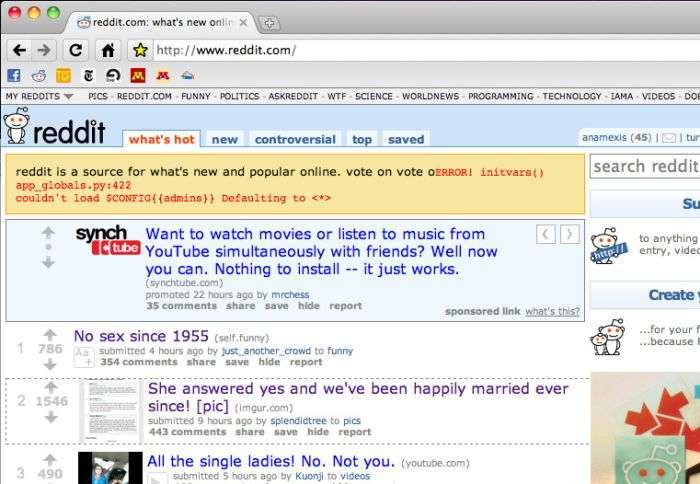Downvote the synchtube sponsored link
700x484 pixels.
(48, 263)
